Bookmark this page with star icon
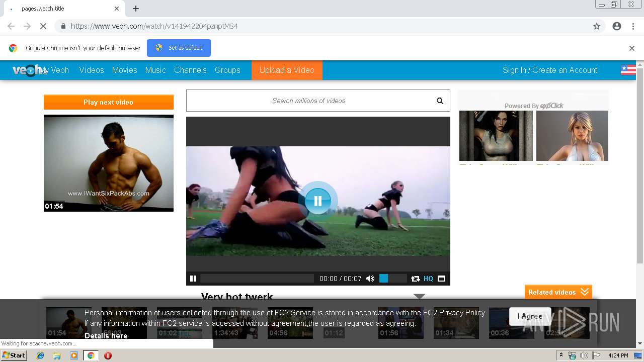Screen dimensions: 644x362 click(x=597, y=26)
